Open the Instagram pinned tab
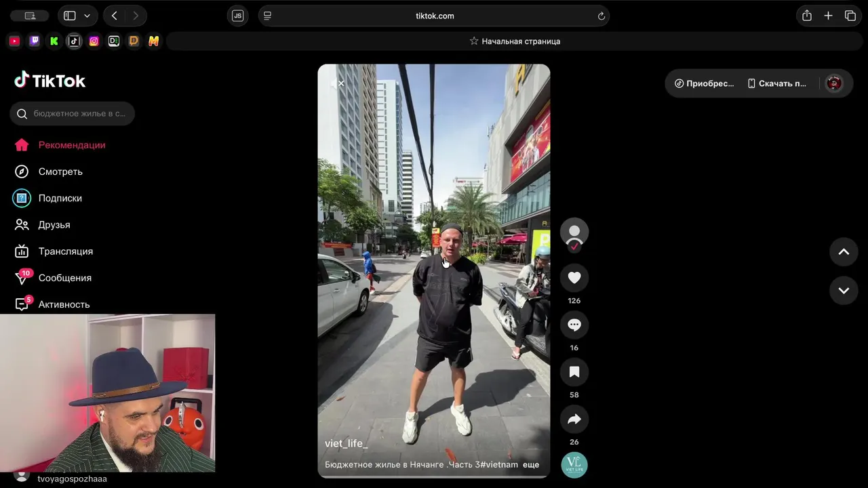 tap(94, 41)
